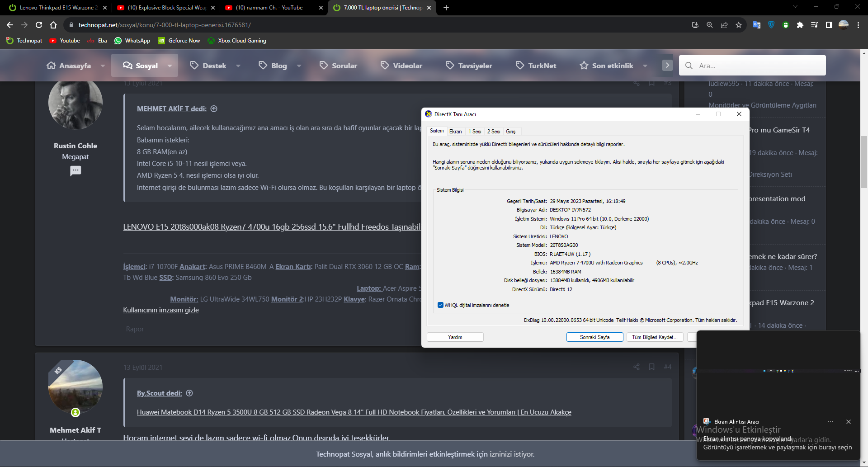The image size is (868, 467).
Task: Toggle WHQL dijital imzalarını denetle checkbox
Action: 440,305
